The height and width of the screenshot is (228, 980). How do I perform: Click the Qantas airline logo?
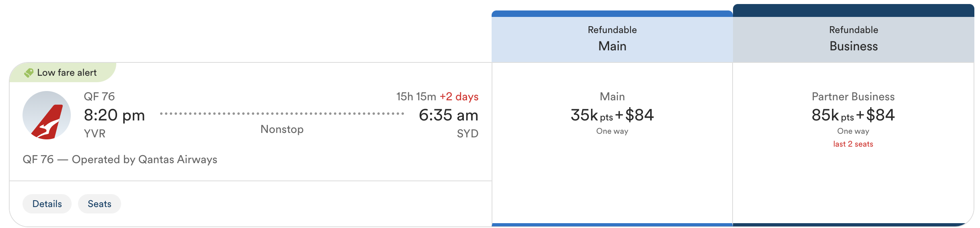click(x=47, y=115)
